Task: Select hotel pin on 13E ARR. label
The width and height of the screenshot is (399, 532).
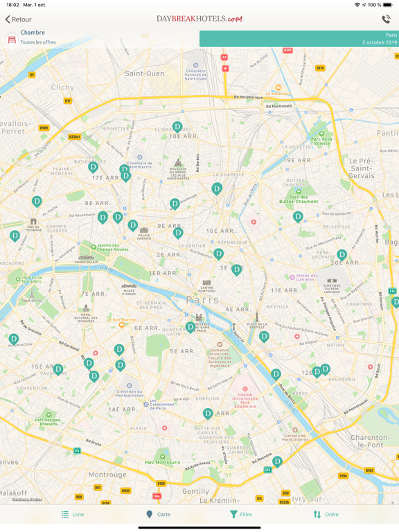Action: [208, 414]
